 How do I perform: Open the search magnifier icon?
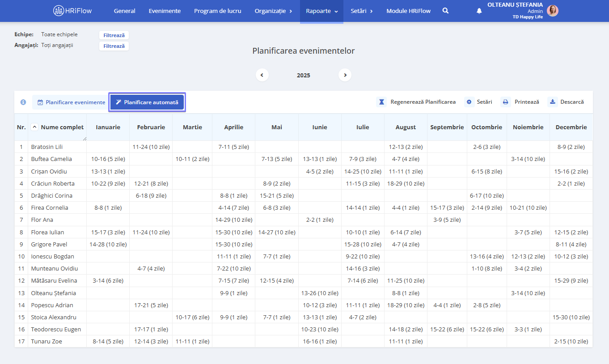[445, 11]
